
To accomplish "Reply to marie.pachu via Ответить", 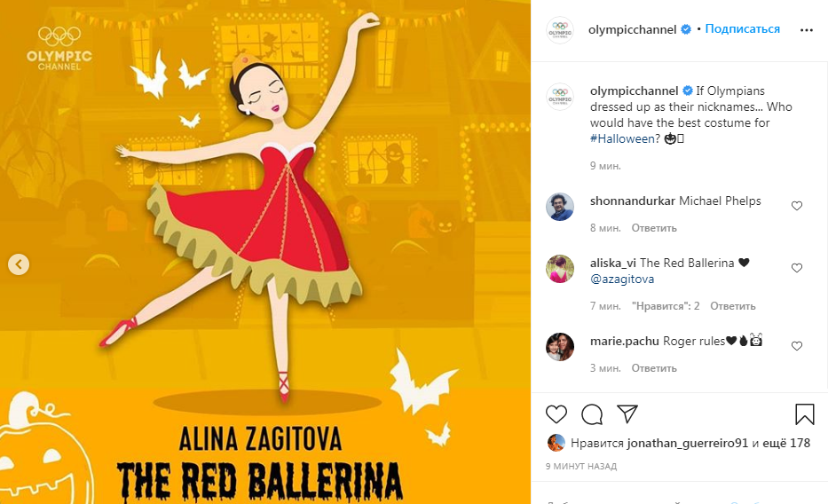I will coord(654,368).
